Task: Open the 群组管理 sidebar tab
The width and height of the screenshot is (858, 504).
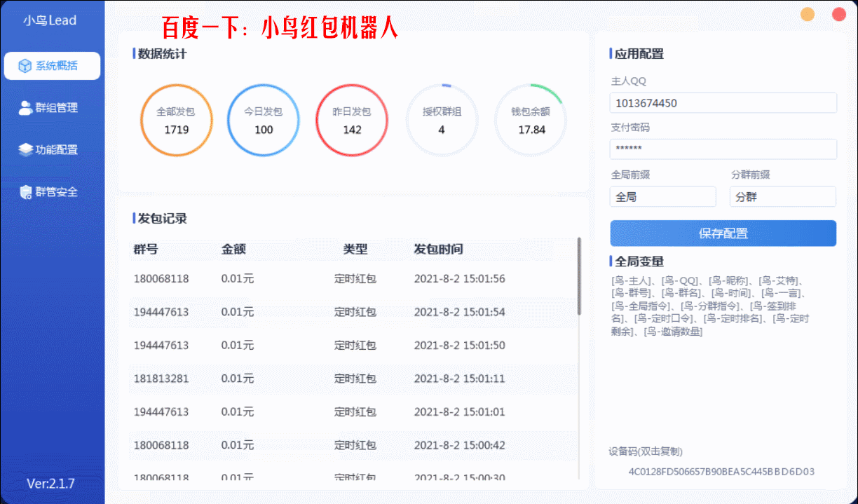Action: (52, 108)
